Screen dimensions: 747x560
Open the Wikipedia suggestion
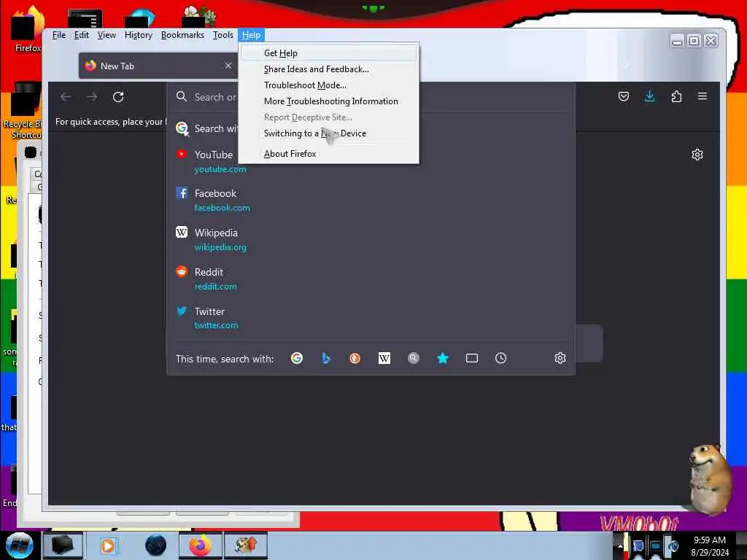coord(371,239)
